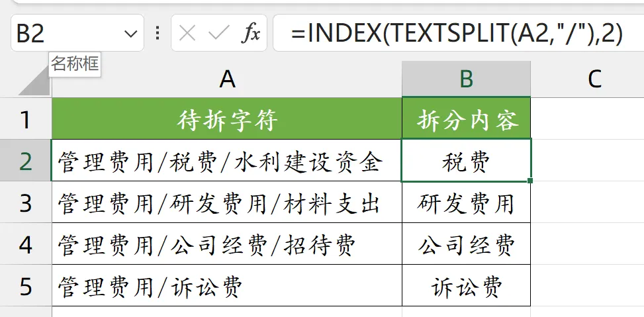This screenshot has width=644, height=317.
Task: Click header cell 拆分内容
Action: 466,118
